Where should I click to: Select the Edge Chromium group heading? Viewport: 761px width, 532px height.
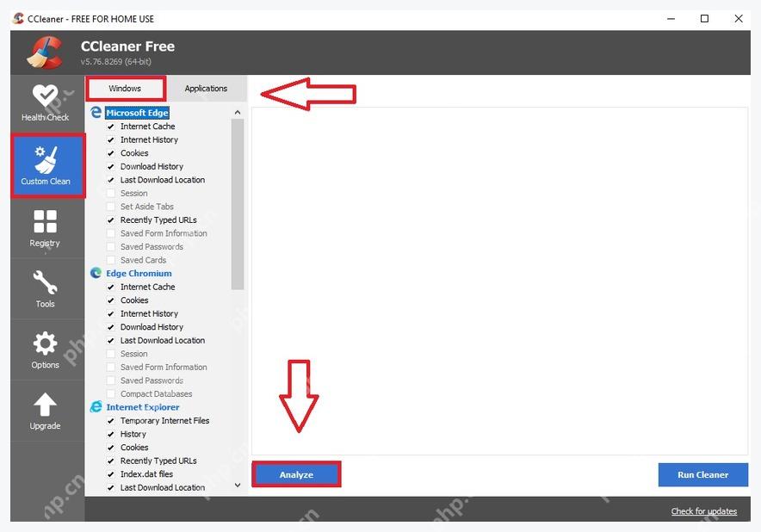coord(139,273)
